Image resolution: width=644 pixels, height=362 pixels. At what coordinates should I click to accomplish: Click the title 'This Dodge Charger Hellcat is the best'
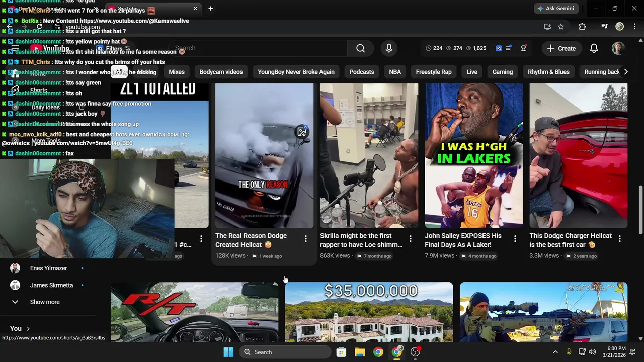point(571,240)
